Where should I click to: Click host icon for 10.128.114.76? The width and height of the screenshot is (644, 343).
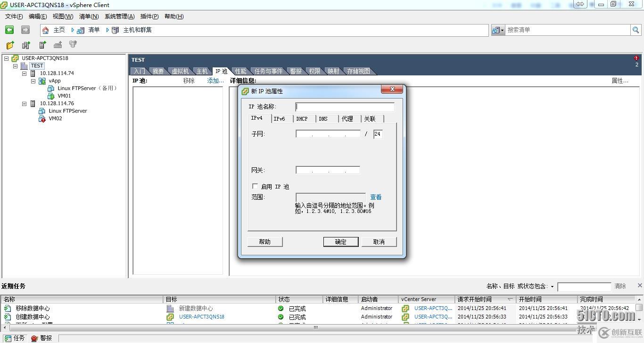[33, 104]
